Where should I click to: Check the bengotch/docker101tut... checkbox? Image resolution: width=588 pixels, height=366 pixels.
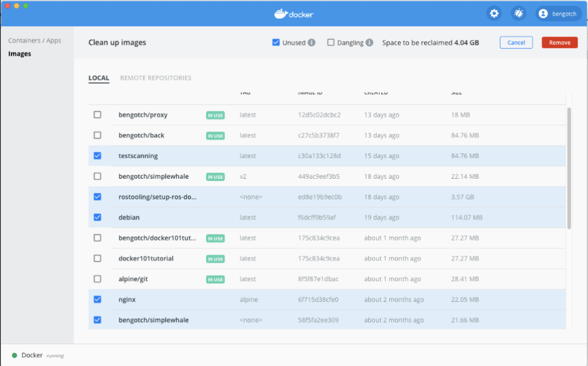tap(98, 238)
